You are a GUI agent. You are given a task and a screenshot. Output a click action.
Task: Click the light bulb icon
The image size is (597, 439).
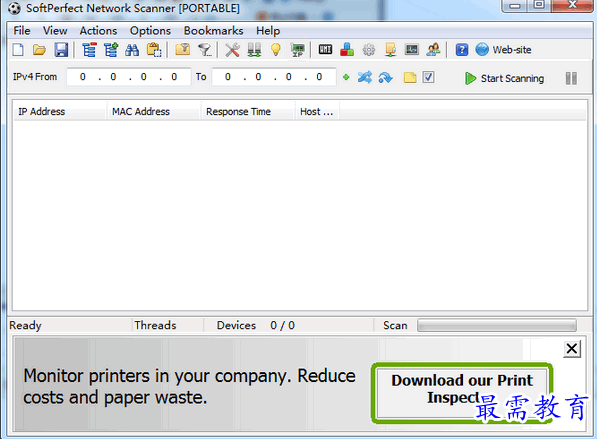click(276, 50)
